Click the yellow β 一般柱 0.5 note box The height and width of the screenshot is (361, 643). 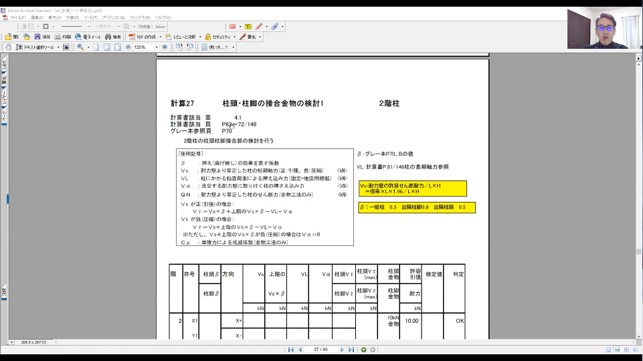click(x=417, y=208)
